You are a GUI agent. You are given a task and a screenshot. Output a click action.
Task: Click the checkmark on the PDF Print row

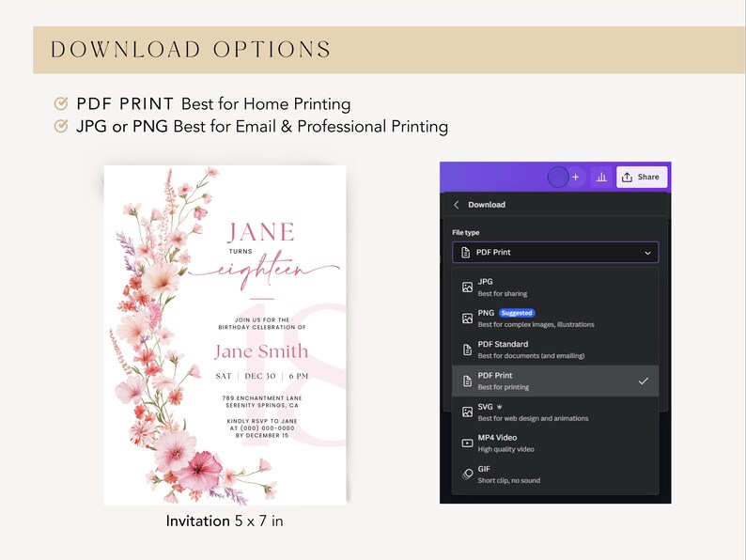(644, 381)
